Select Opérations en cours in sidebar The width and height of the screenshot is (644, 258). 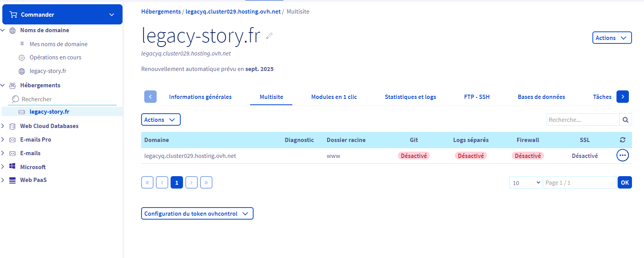(x=55, y=57)
